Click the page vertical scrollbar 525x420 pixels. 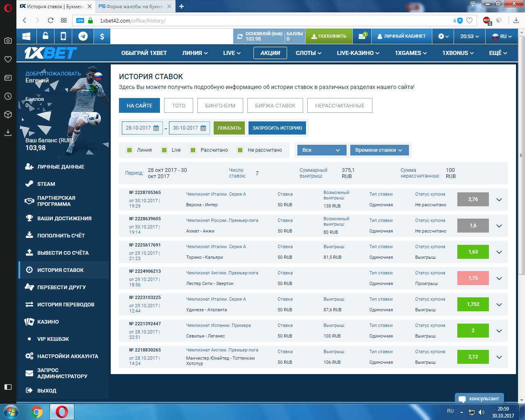coord(521,156)
